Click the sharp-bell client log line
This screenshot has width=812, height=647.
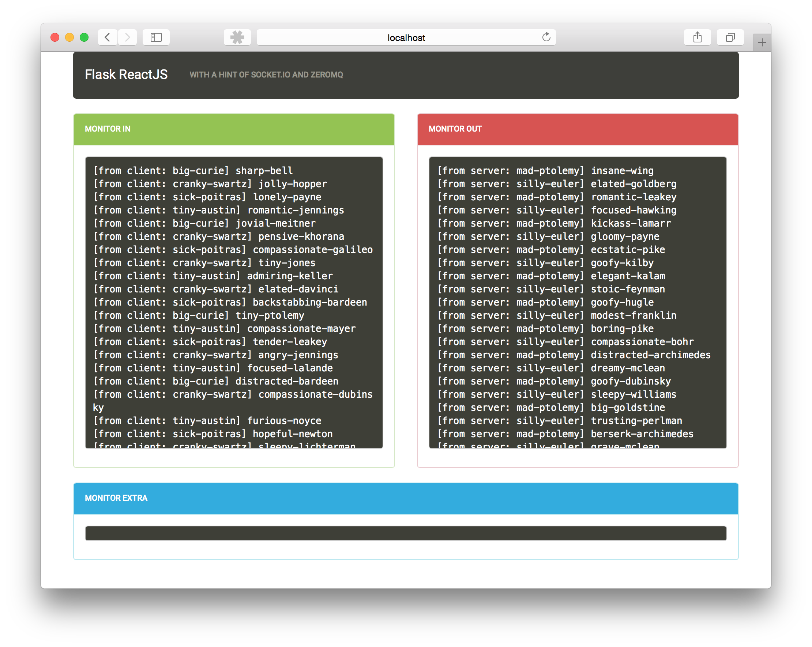click(x=193, y=171)
